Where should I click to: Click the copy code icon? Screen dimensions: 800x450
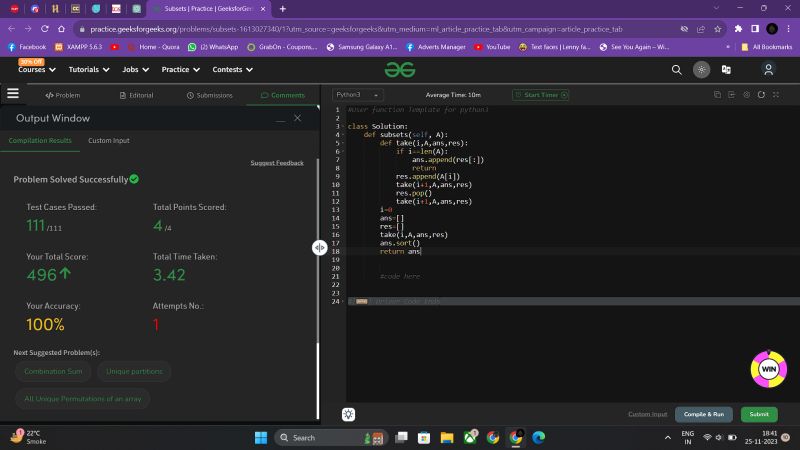[x=717, y=95]
